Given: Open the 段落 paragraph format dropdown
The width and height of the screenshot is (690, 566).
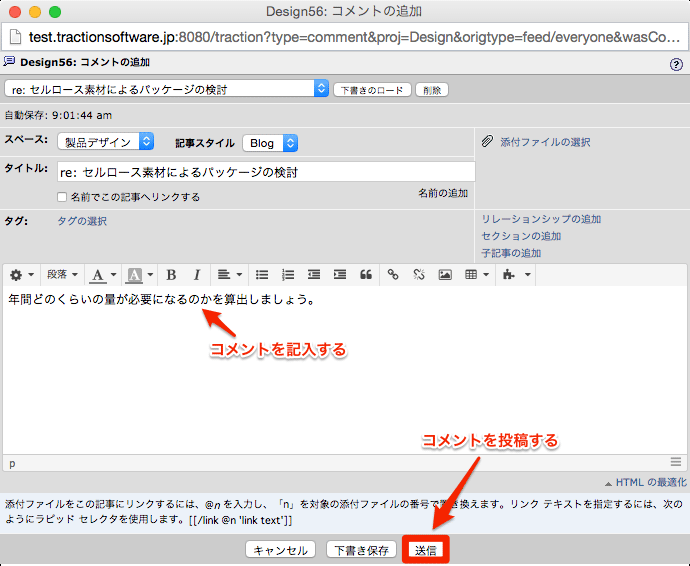Looking at the screenshot, I should 62,275.
